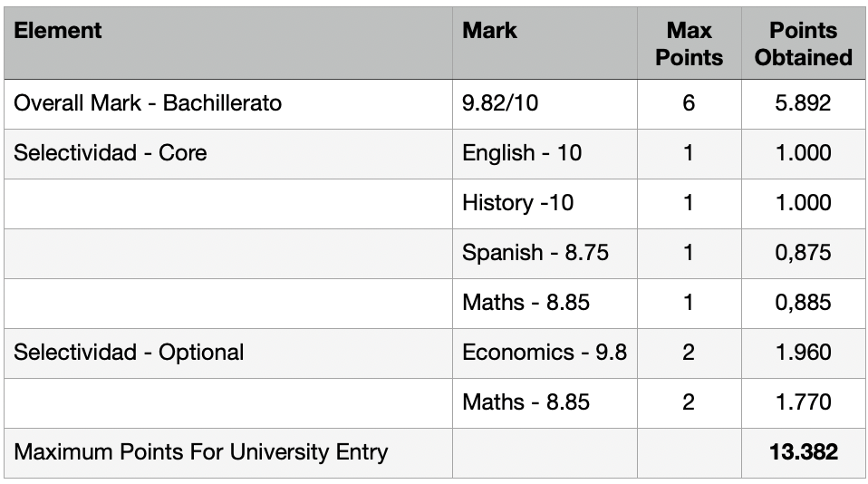Click the 0,875 points cell
The width and height of the screenshot is (868, 484).
point(804,253)
